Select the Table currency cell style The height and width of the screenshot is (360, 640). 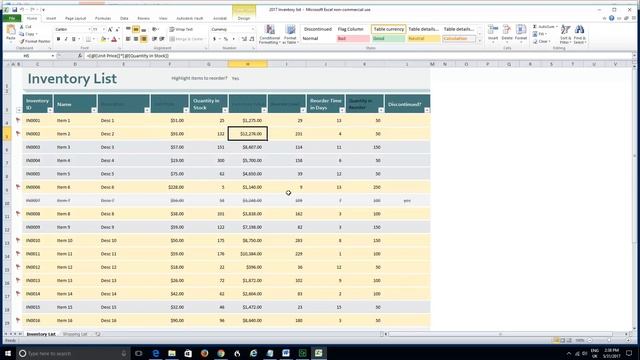388,29
